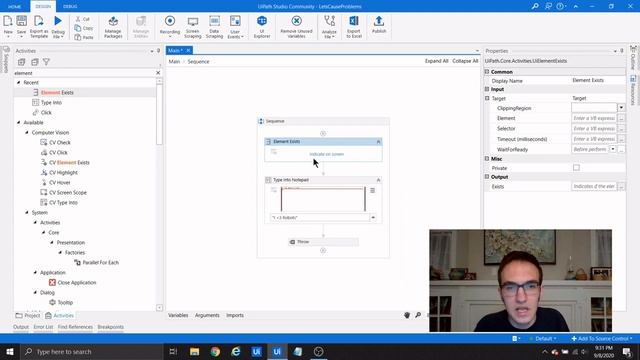Open Type Into Notepad options menu
The width and height of the screenshot is (640, 360).
(x=372, y=191)
